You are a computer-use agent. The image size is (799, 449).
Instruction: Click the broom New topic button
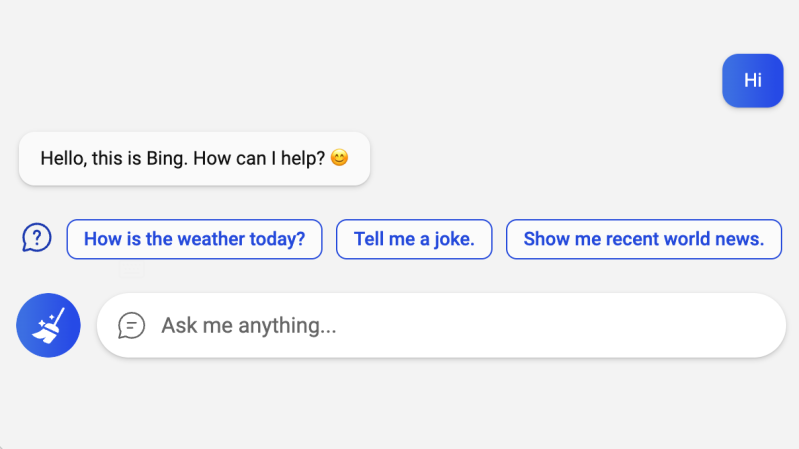click(x=48, y=325)
